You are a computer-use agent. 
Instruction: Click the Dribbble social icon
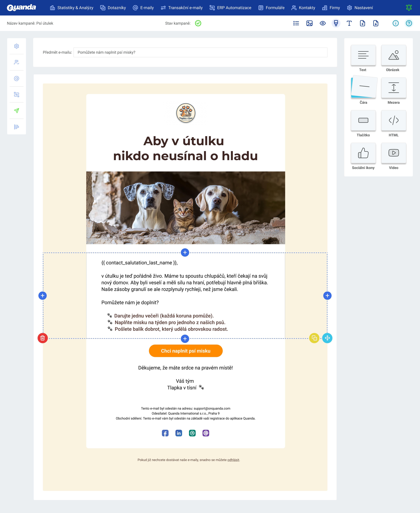click(192, 433)
